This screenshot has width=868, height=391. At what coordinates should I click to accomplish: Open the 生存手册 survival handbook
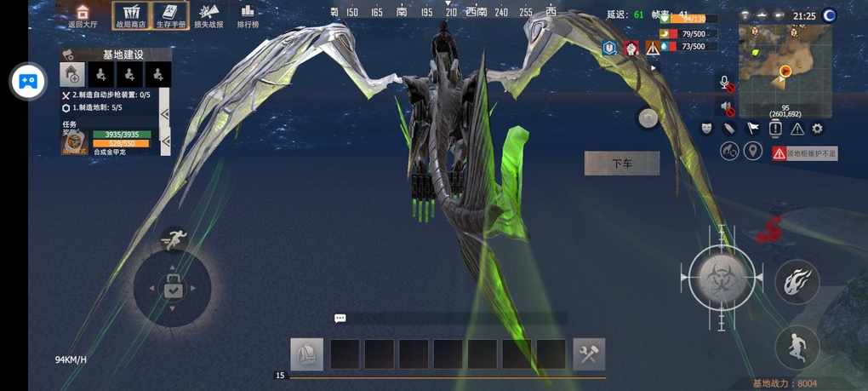tap(170, 15)
